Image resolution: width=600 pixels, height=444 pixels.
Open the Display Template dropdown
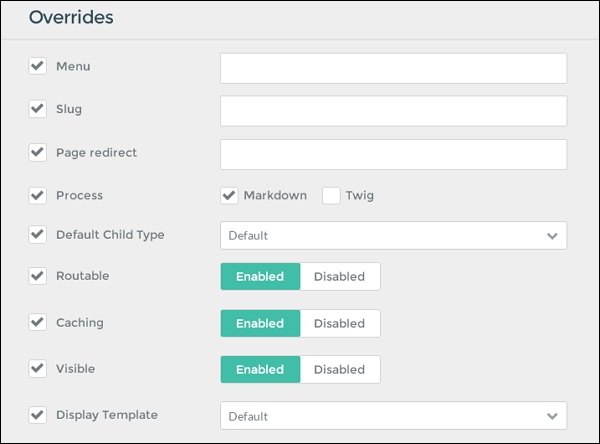pos(393,416)
